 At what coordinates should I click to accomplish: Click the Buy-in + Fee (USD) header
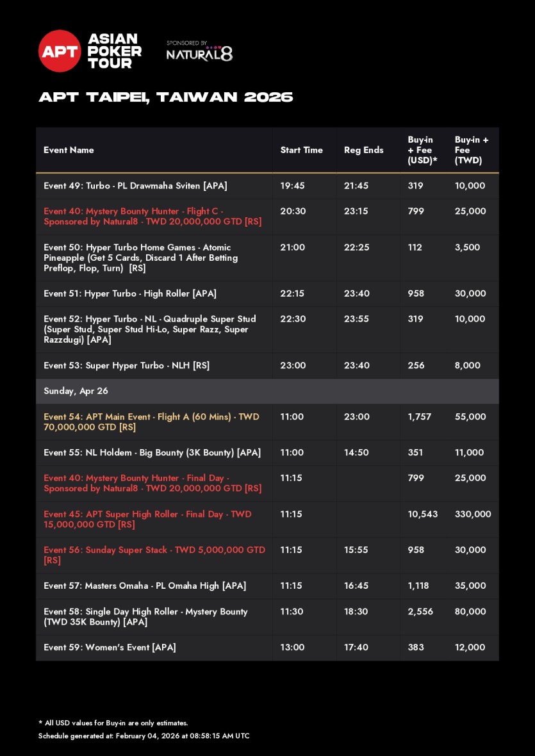coord(422,150)
